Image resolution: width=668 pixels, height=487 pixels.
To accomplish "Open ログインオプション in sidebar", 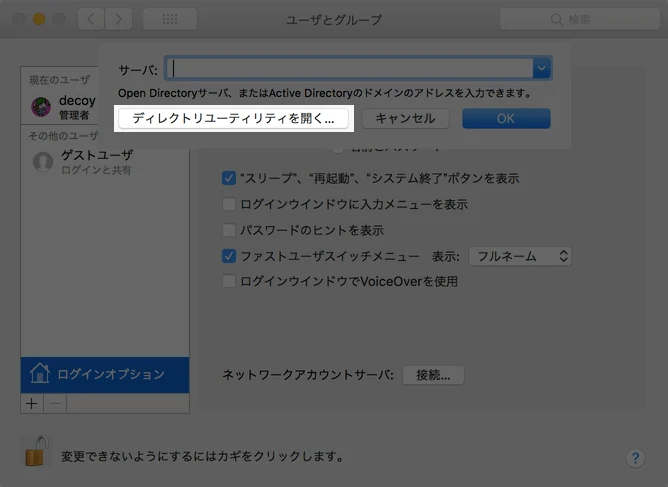I will coord(105,375).
